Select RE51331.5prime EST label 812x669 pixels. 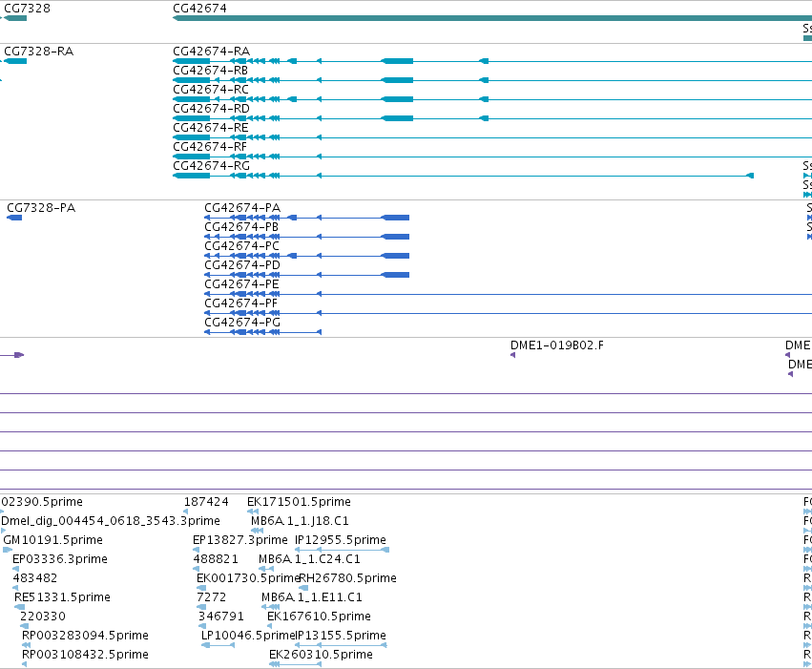pos(62,597)
